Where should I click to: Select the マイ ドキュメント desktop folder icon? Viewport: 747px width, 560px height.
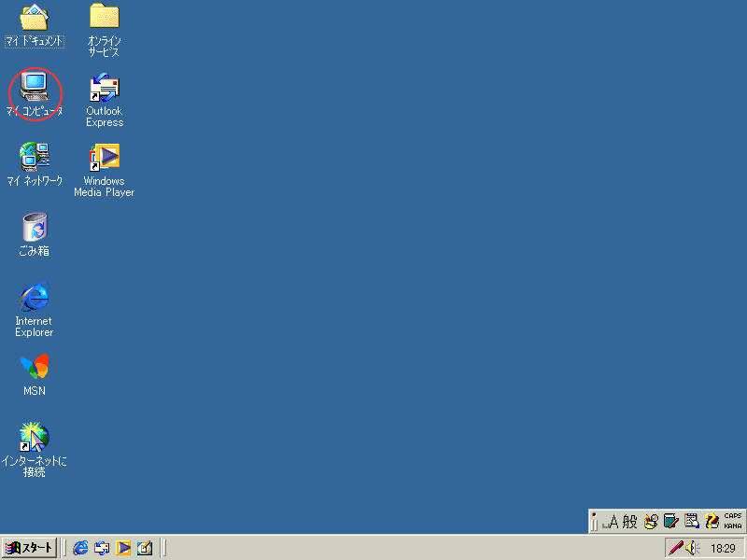click(35, 25)
